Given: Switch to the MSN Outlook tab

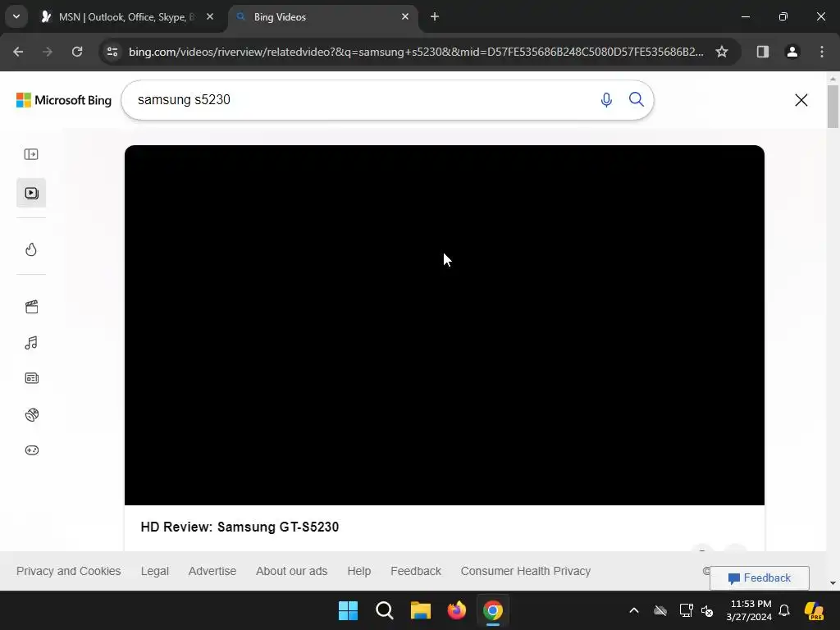Looking at the screenshot, I should (127, 17).
